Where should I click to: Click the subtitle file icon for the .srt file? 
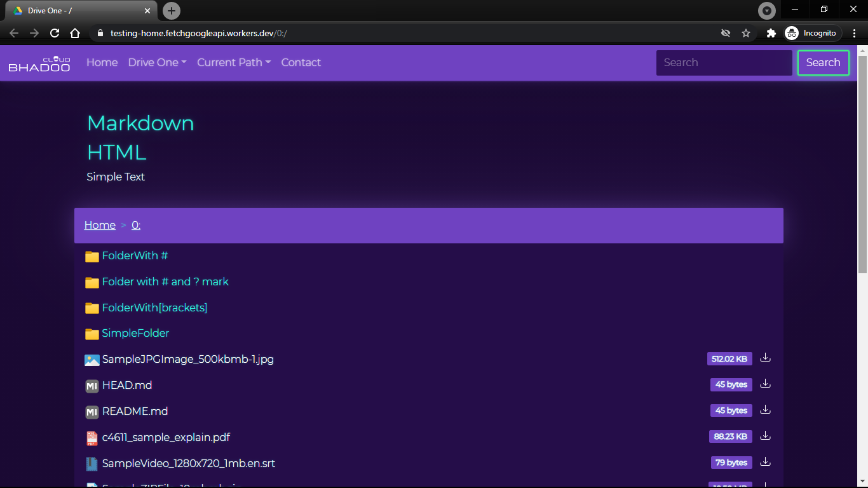[92, 464]
